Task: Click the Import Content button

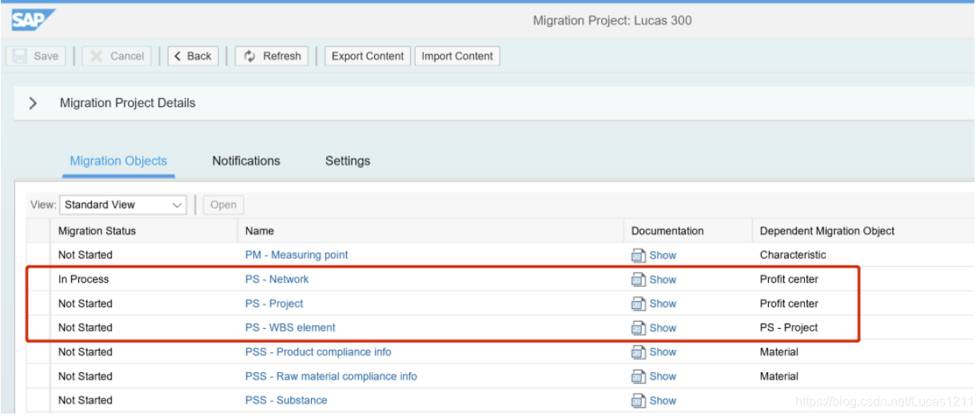Action: [x=457, y=56]
